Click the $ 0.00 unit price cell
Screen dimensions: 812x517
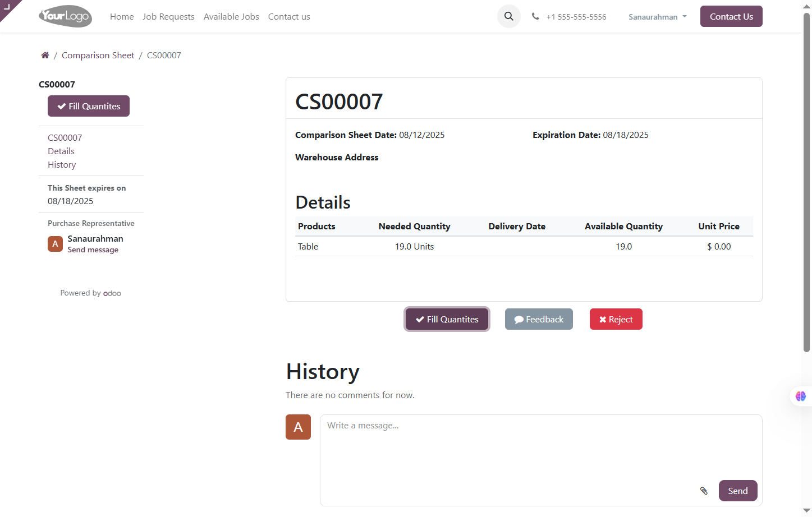point(719,246)
